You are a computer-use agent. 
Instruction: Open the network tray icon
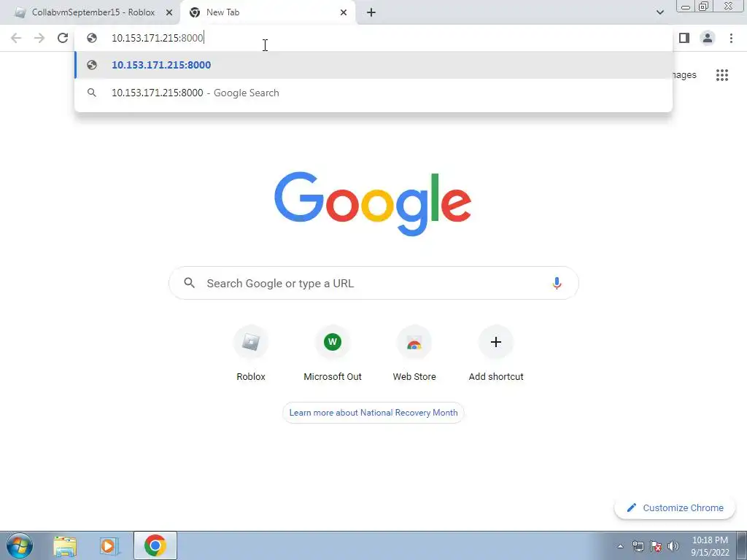pos(638,546)
